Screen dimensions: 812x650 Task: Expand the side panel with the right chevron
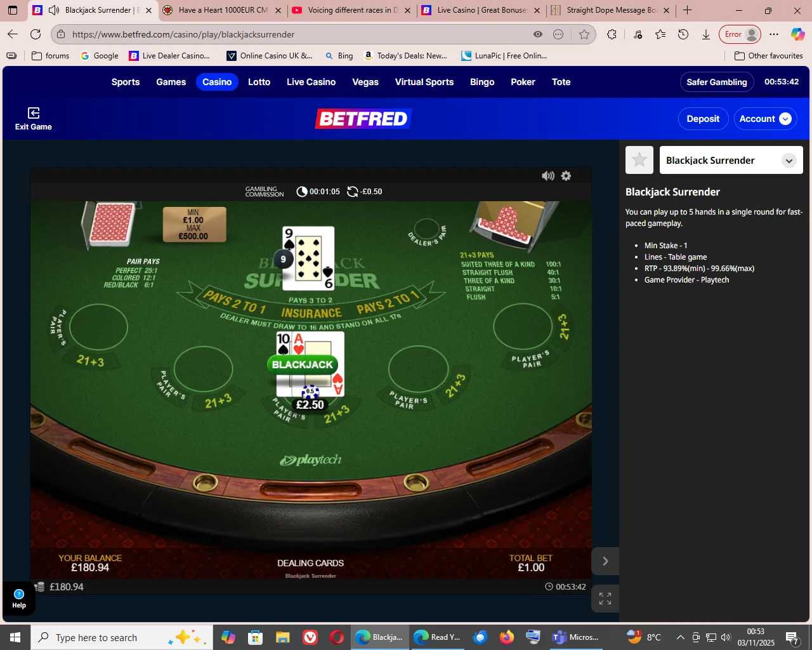[x=605, y=561]
